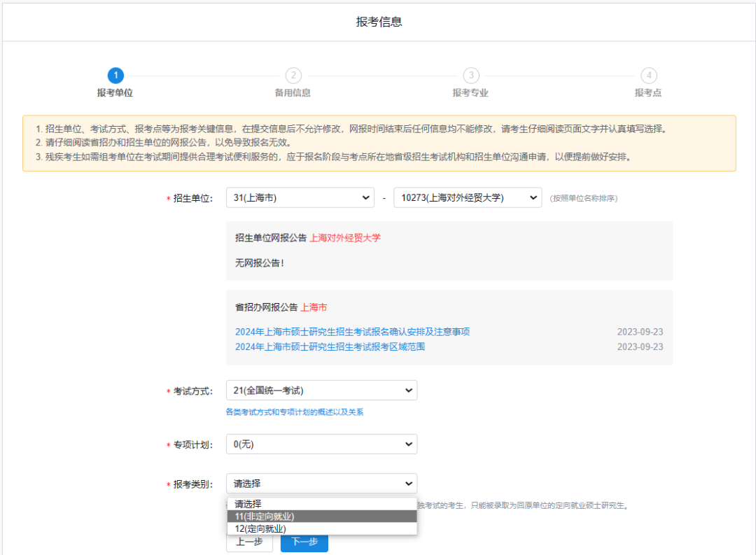Open 2024年上海市硕士研究生招生考试报考区域范围 link

(x=332, y=349)
